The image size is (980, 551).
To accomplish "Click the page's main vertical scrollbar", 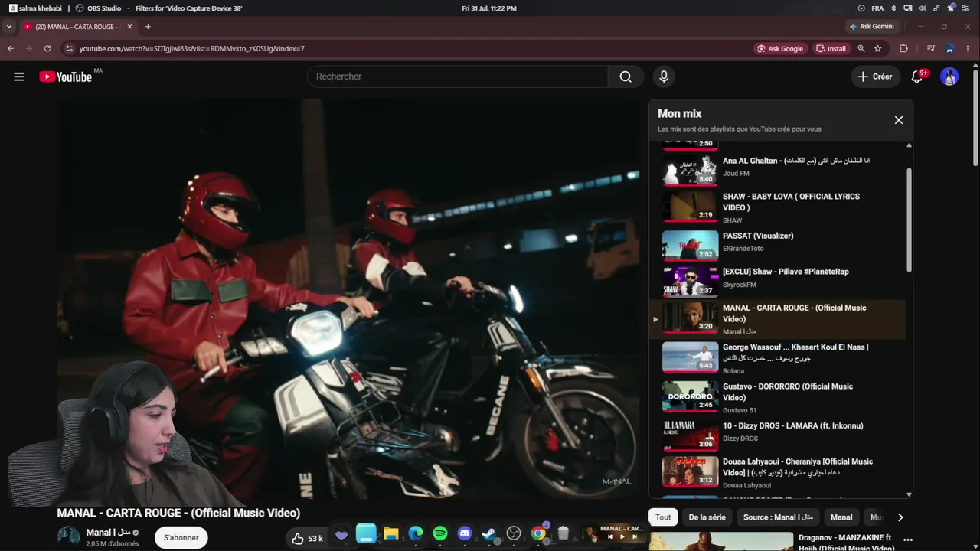I will 975,116.
